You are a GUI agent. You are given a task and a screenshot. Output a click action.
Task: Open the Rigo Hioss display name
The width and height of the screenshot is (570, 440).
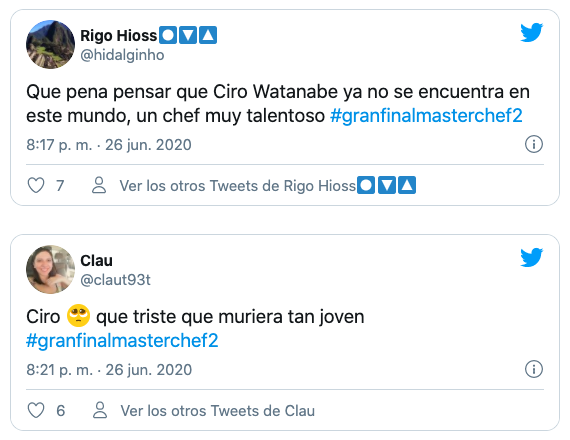pos(148,36)
